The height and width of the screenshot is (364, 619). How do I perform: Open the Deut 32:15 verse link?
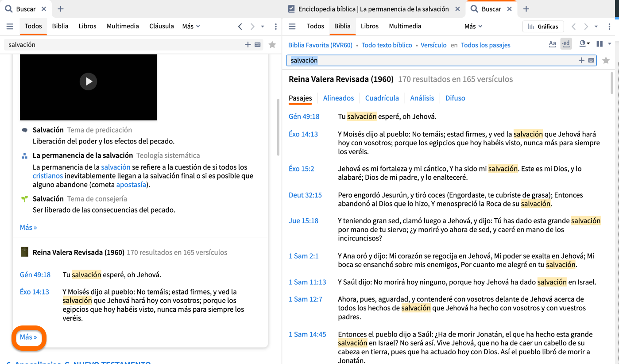coord(306,195)
